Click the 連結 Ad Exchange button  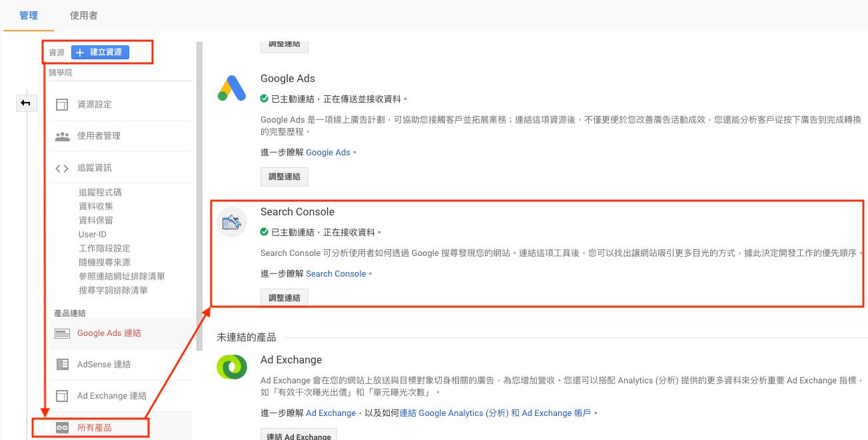[298, 435]
